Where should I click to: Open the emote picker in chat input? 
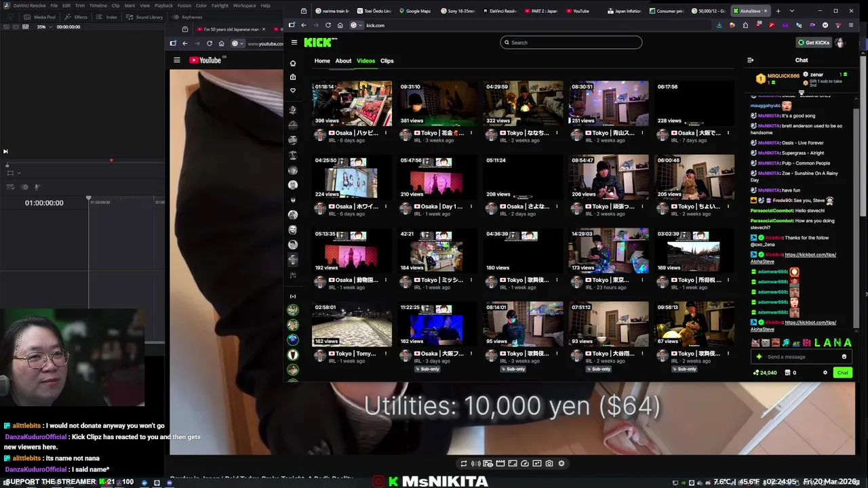tap(844, 357)
